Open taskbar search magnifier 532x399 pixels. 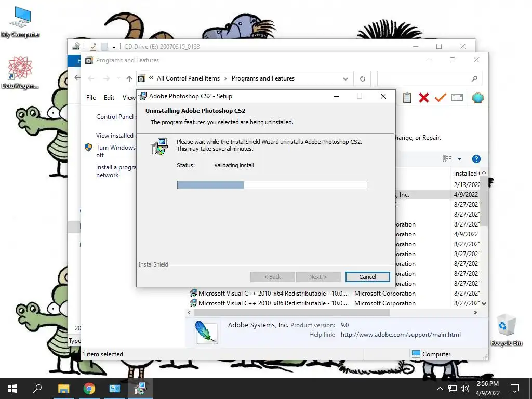click(x=37, y=389)
